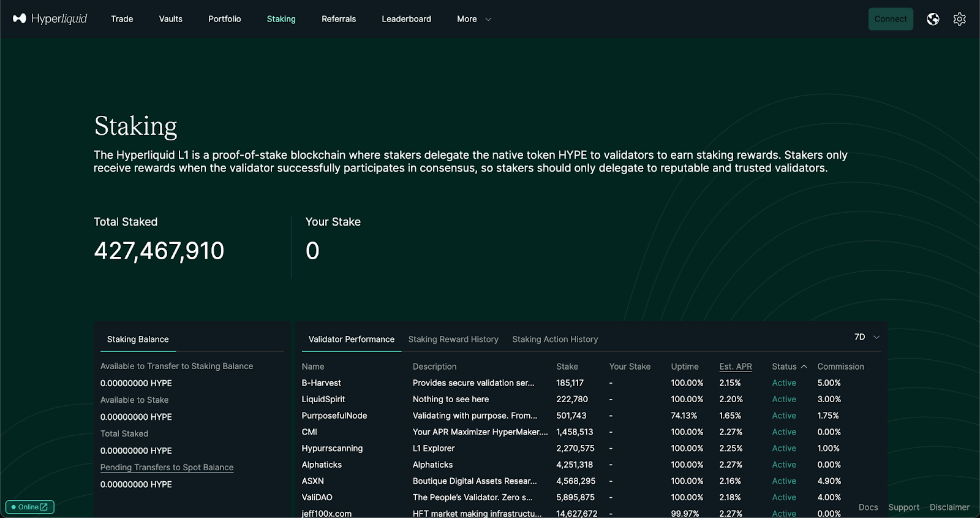
Task: Open Staking Action History tab
Action: [555, 339]
